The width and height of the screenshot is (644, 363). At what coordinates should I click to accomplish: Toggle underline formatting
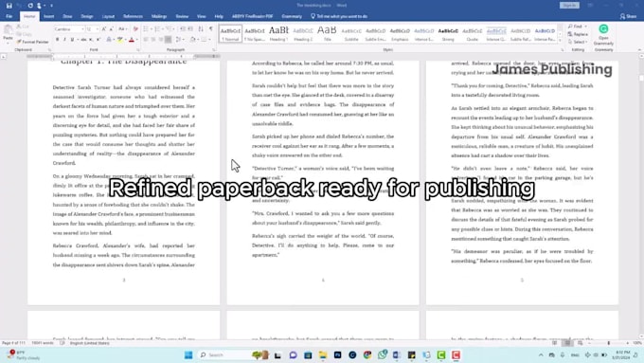(x=72, y=40)
